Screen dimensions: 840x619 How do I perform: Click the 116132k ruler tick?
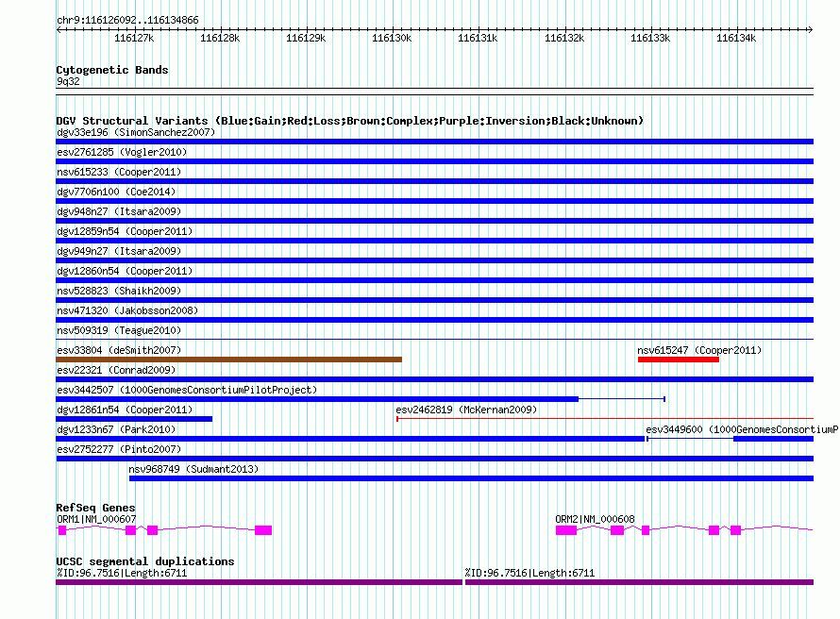(x=564, y=38)
